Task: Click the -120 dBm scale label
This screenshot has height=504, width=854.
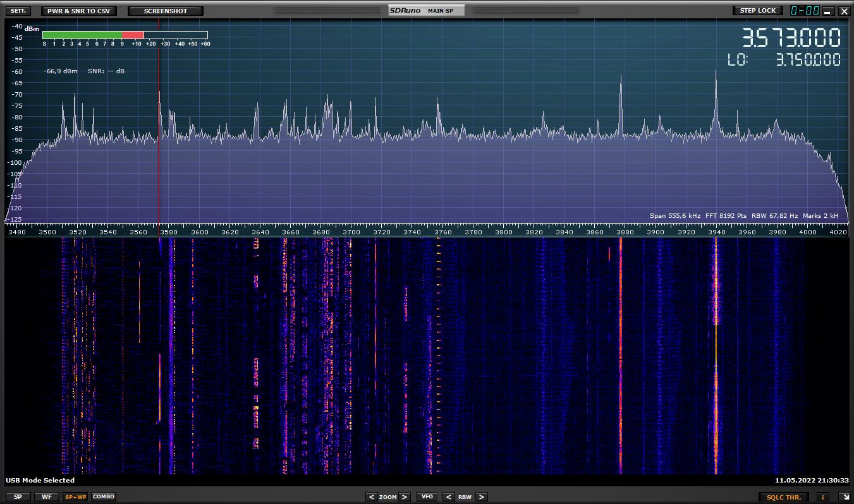Action: pyautogui.click(x=14, y=208)
